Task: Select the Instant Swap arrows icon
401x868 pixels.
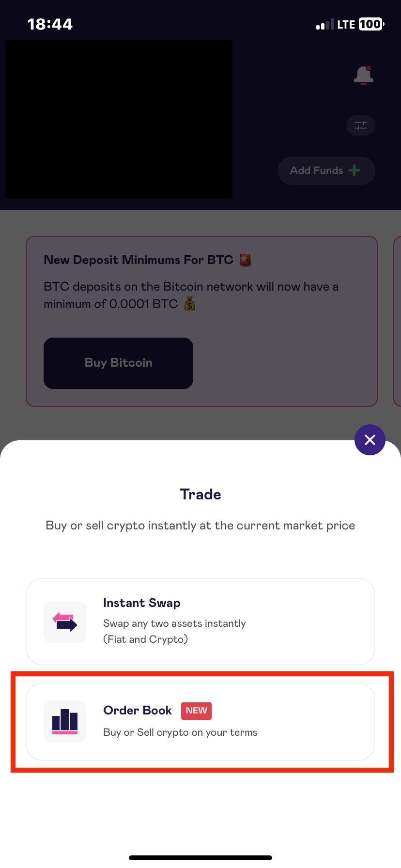Action: tap(65, 622)
